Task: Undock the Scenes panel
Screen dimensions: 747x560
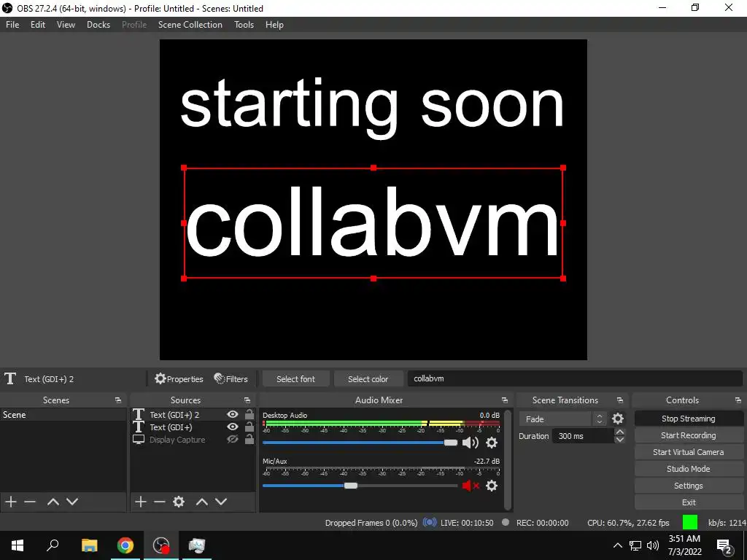Action: click(x=118, y=400)
